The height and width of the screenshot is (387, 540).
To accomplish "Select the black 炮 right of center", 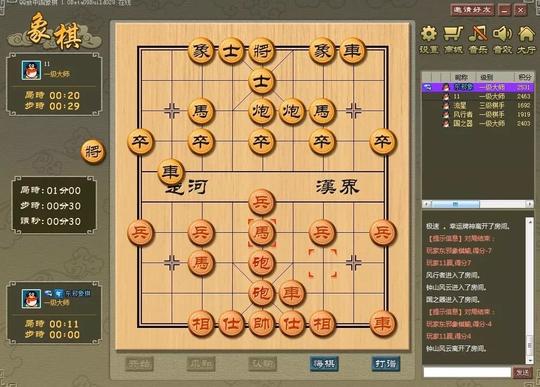I will [292, 111].
